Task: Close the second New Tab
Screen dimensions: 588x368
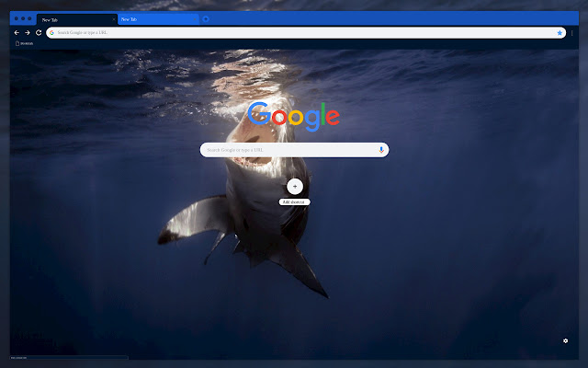Action: pyautogui.click(x=195, y=19)
